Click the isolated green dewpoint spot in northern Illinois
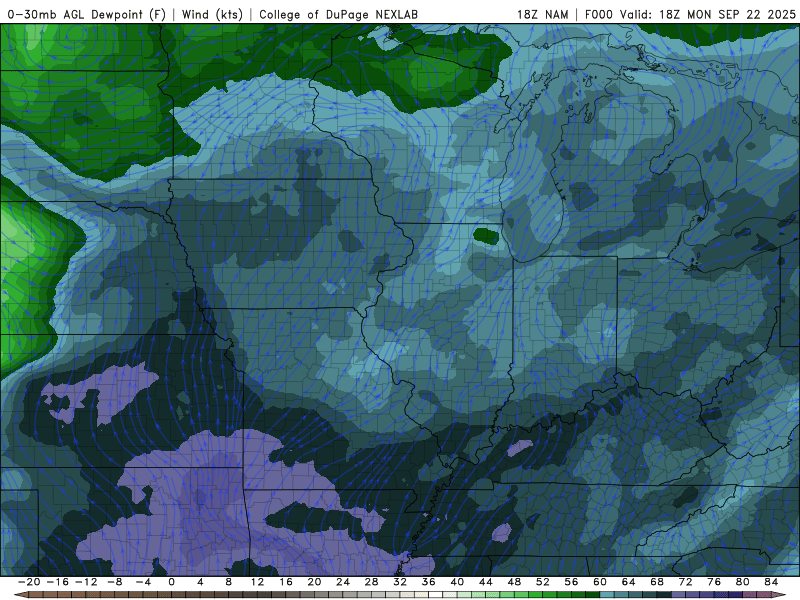This screenshot has width=800, height=600. (486, 236)
